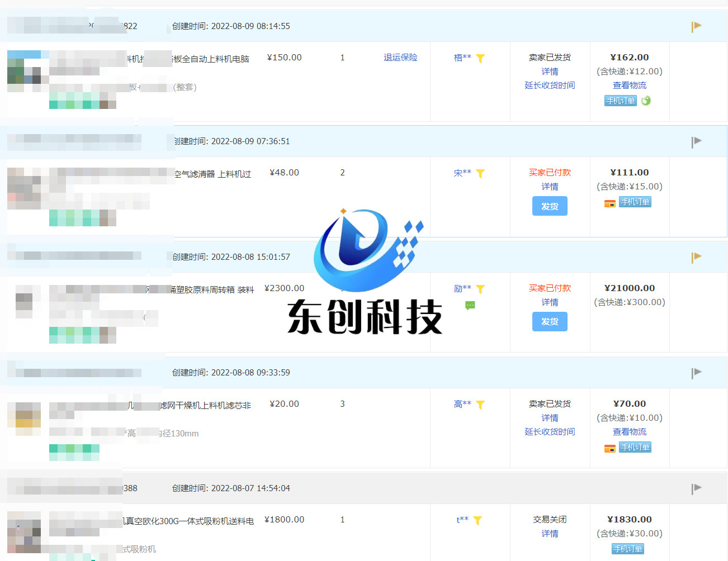728x561 pixels.
Task: Open product title containing 塑胶原料周转箱
Action: coord(211,290)
